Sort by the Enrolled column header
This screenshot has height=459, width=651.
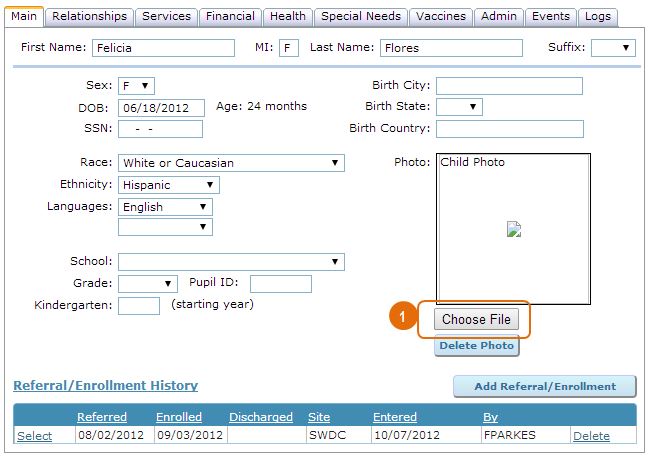coord(179,416)
